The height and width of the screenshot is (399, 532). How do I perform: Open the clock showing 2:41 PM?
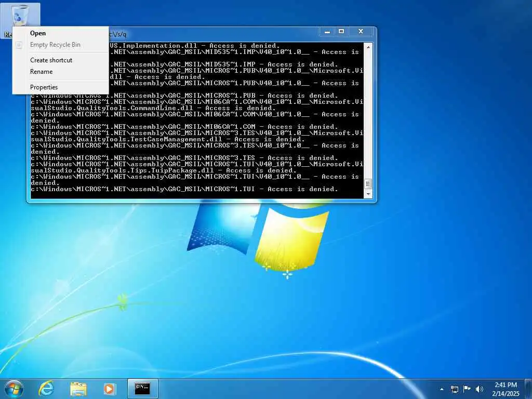[506, 389]
